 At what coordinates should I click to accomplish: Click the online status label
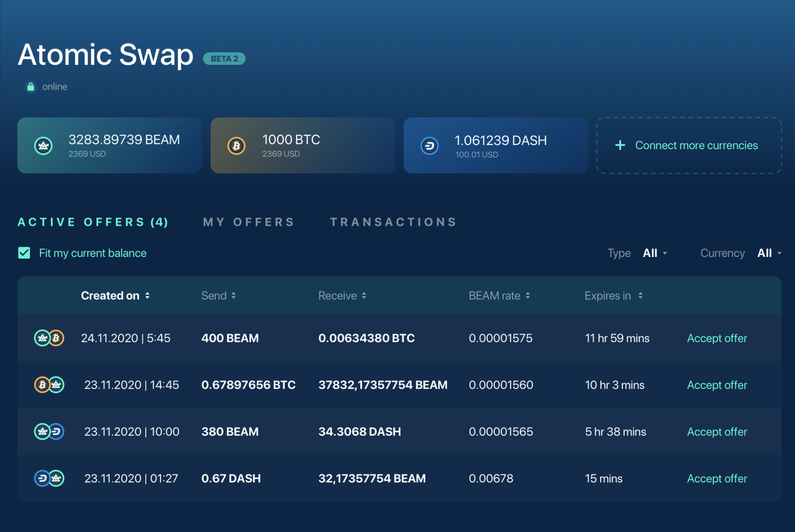click(x=55, y=86)
